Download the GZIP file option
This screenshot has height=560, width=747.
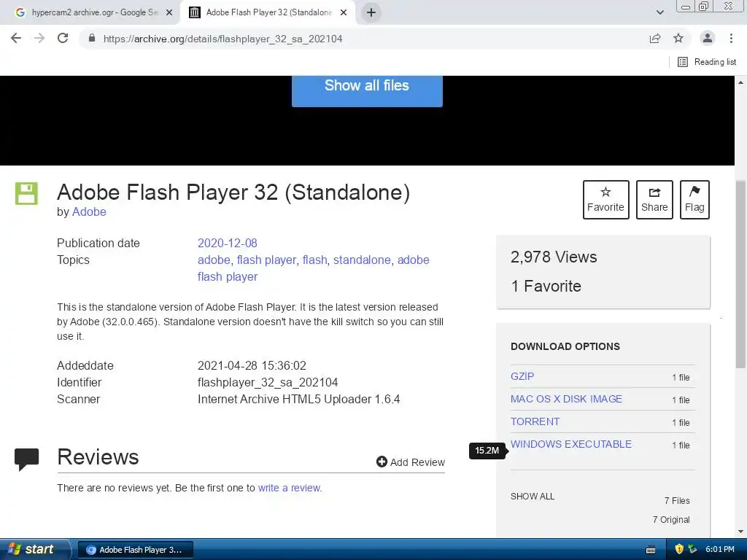click(x=522, y=376)
